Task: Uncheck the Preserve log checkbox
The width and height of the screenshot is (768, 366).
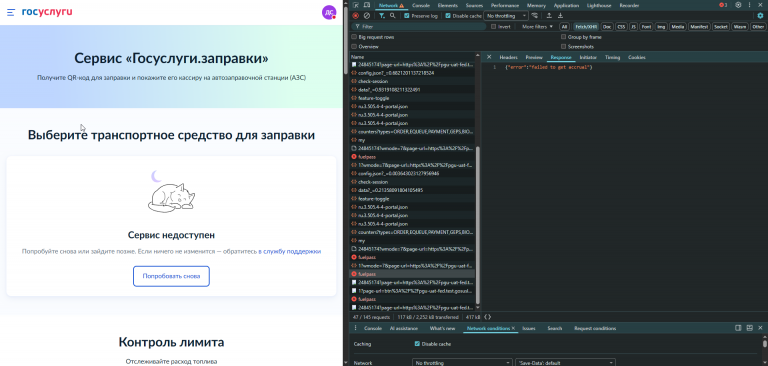Action: (x=407, y=16)
